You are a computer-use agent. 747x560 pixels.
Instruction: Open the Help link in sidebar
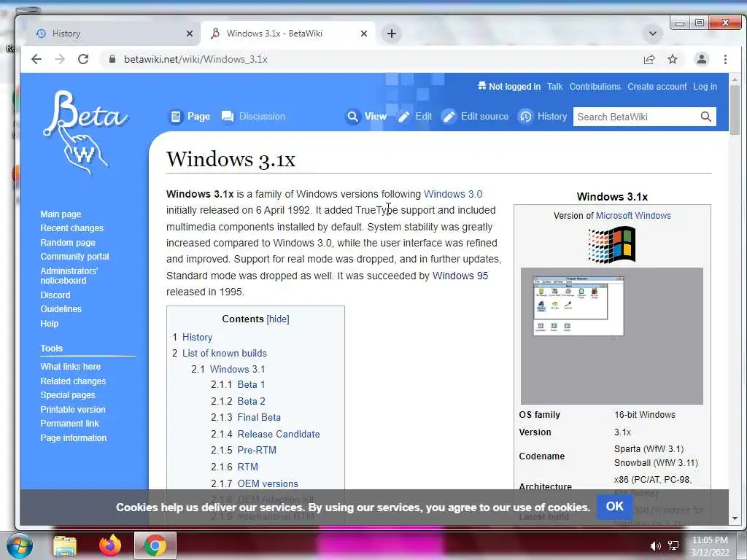coord(49,323)
